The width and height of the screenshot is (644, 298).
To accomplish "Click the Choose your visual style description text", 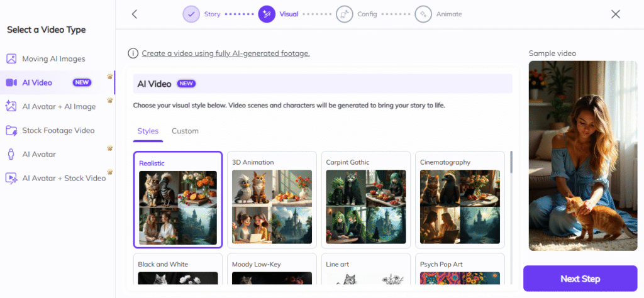I will [289, 106].
